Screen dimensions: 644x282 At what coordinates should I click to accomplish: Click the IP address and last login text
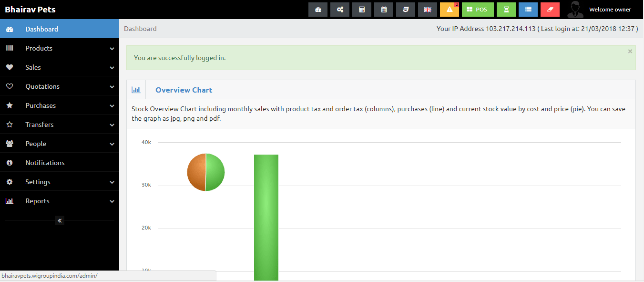(537, 29)
